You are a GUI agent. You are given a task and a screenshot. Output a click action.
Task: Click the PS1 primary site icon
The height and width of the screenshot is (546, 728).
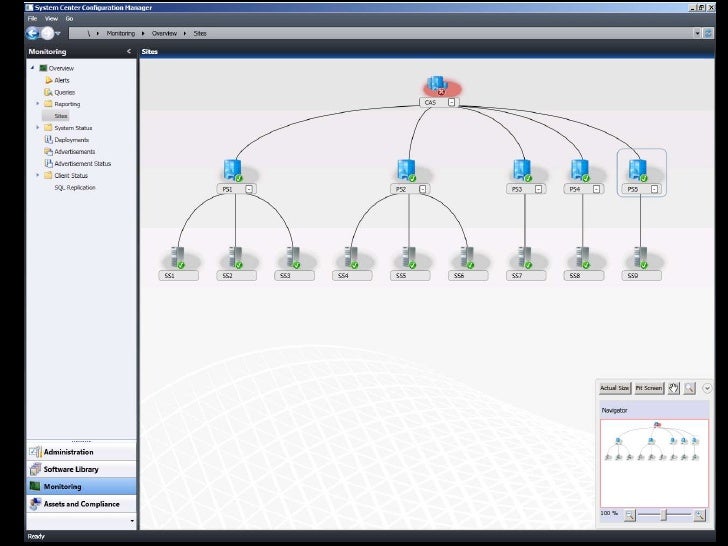click(x=234, y=169)
